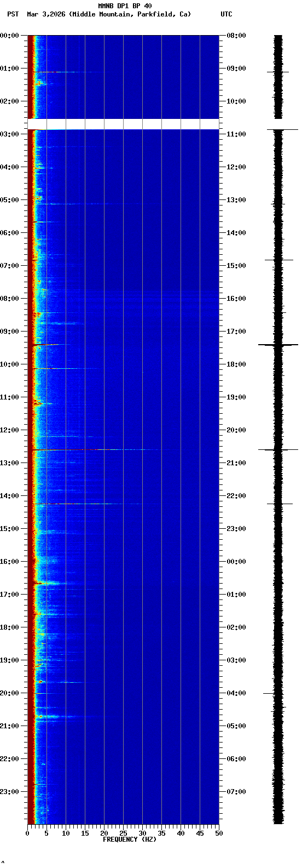Select the PST label at top left
The height and width of the screenshot is (868, 302).
(13, 14)
